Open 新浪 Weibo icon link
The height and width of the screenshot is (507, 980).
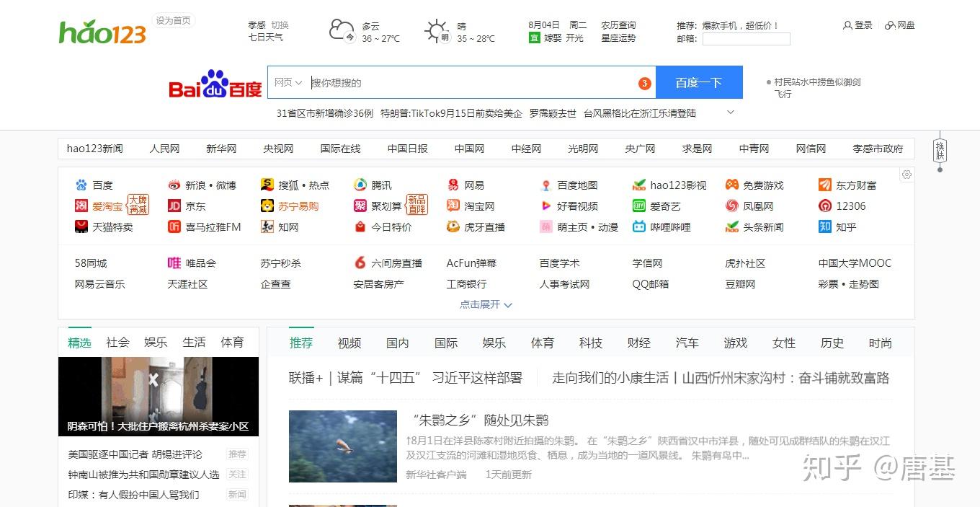[x=174, y=185]
